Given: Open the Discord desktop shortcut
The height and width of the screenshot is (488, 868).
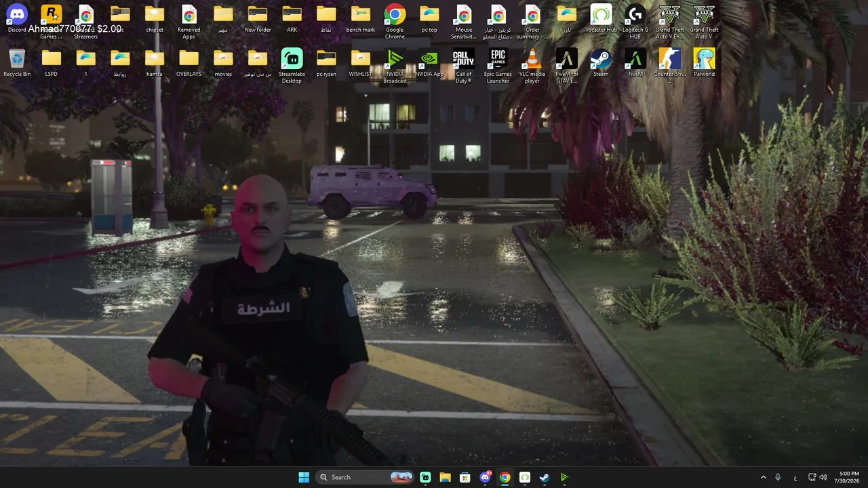Looking at the screenshot, I should [x=17, y=18].
